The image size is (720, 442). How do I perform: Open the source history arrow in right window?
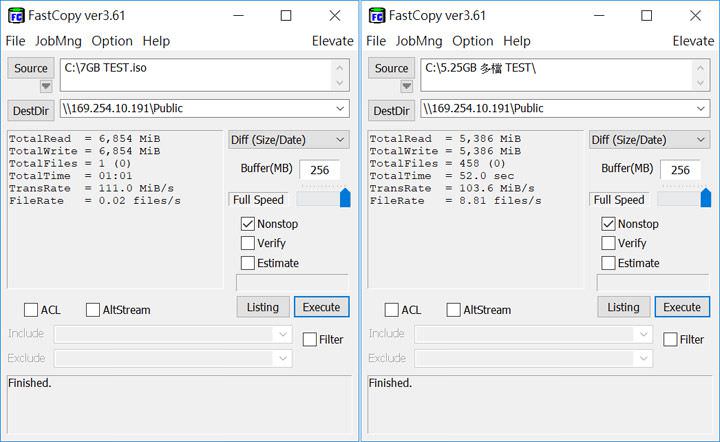pyautogui.click(x=406, y=86)
